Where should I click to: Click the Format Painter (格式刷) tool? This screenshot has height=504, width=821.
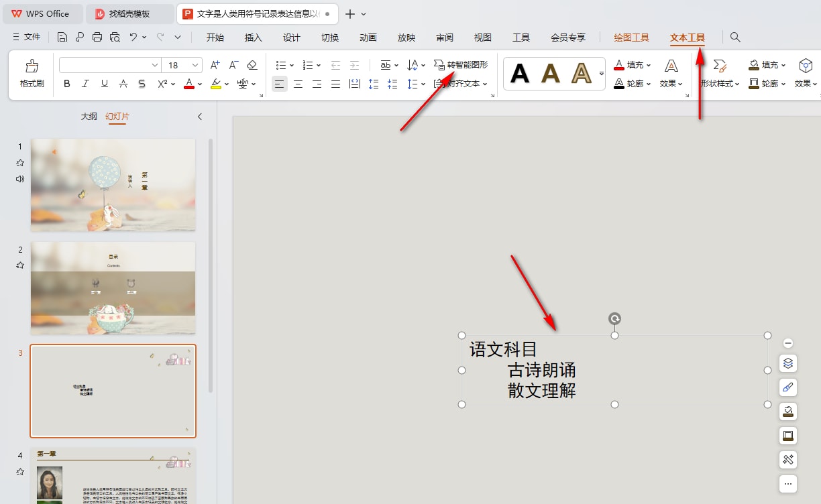(32, 74)
